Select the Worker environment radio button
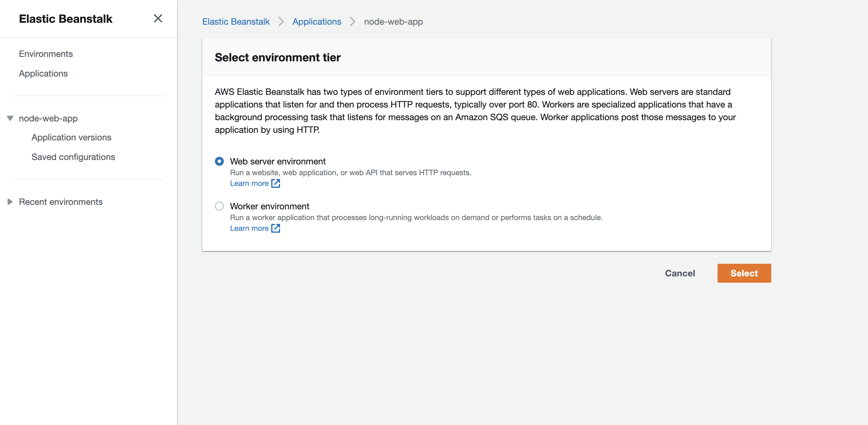This screenshot has height=425, width=868. (219, 206)
